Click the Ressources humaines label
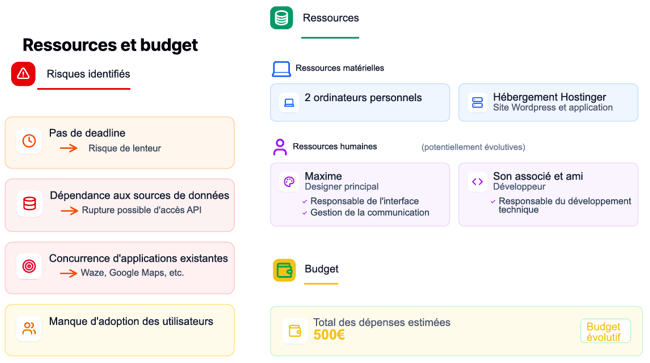The width and height of the screenshot is (650, 363). pos(335,146)
